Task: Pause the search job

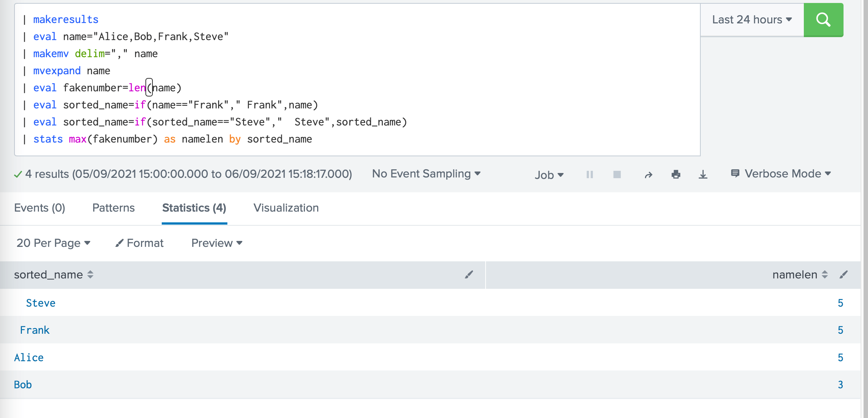Action: (x=589, y=174)
